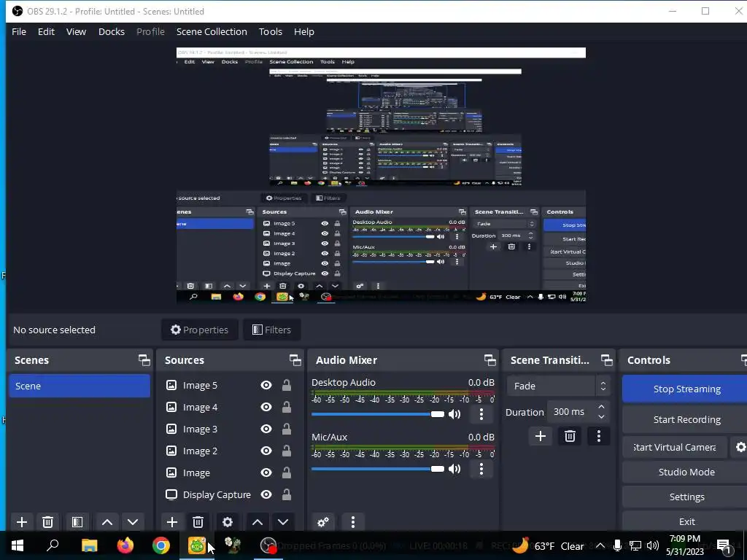Open virtual camera settings gear

[740, 447]
